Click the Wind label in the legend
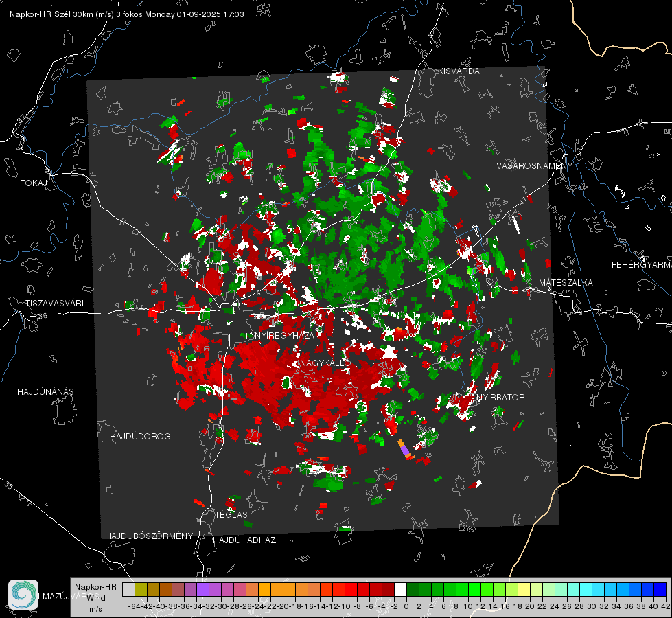Image resolution: width=672 pixels, height=618 pixels. tap(96, 598)
